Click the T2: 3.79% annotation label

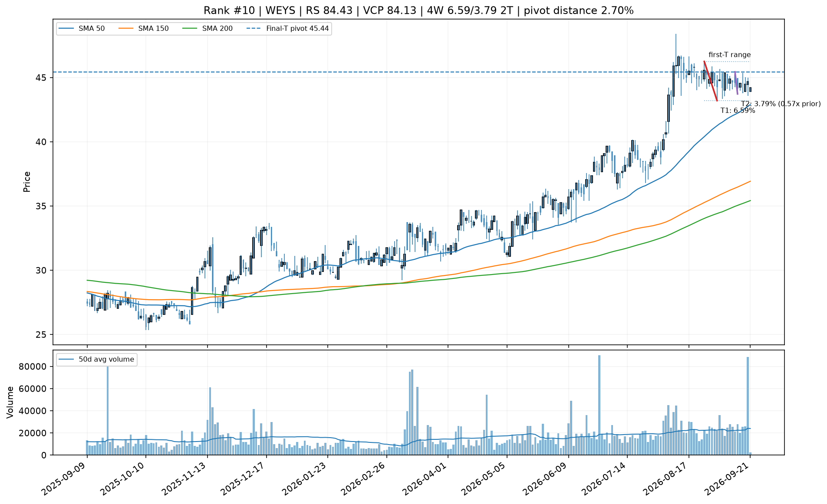tap(781, 104)
